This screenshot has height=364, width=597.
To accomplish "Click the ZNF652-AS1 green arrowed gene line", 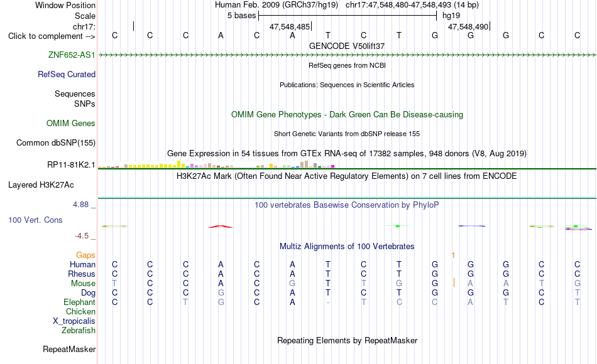I will coord(347,55).
